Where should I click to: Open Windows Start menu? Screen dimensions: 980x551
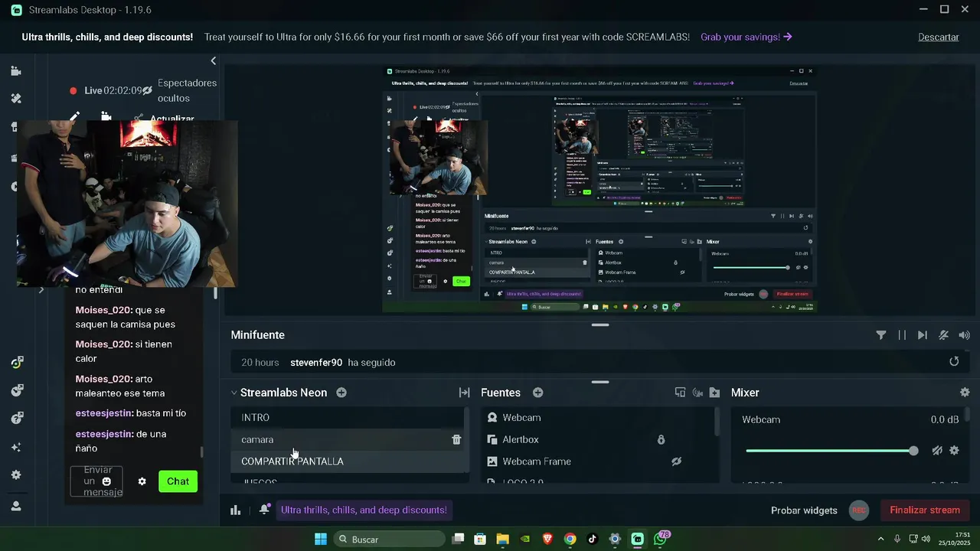(321, 540)
